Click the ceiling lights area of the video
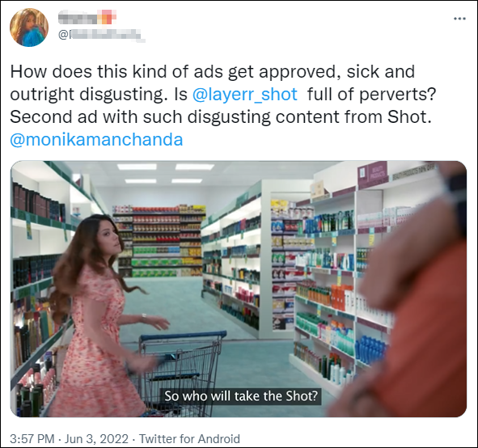 pos(166,173)
